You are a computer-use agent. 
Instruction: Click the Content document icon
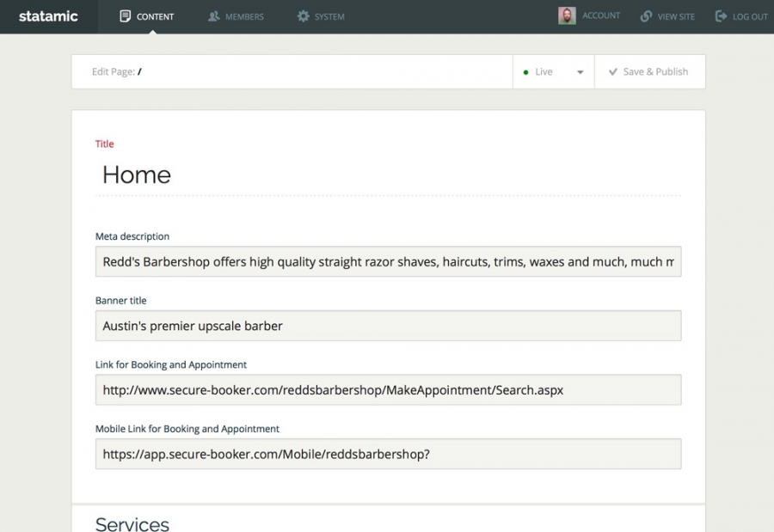tap(126, 16)
